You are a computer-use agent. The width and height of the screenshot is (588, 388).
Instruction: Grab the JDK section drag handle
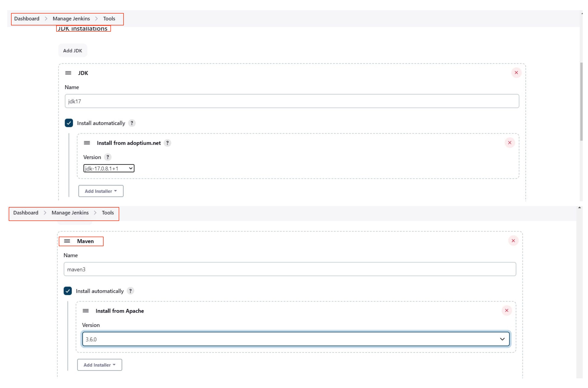coord(68,73)
